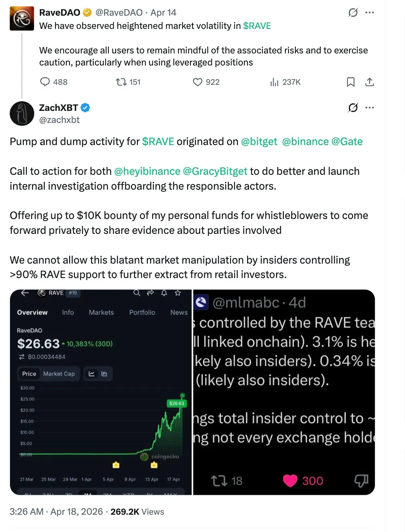Toggle the star favorite on the RAVE page
The width and height of the screenshot is (405, 532).
coord(177,293)
